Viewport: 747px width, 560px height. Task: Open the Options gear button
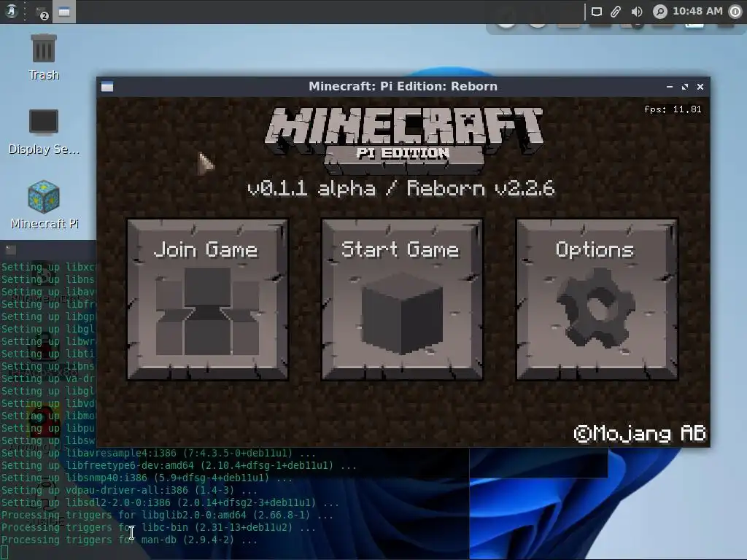coord(597,300)
